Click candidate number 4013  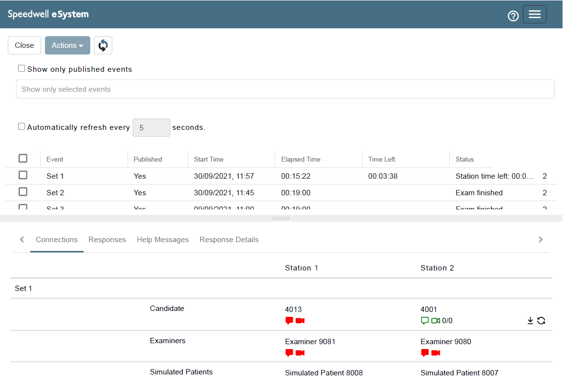pyautogui.click(x=293, y=309)
